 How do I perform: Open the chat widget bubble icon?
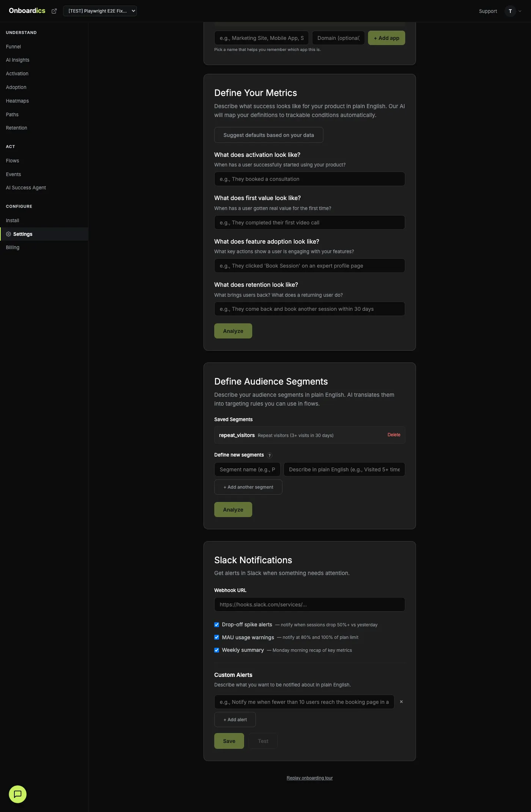coord(17,794)
